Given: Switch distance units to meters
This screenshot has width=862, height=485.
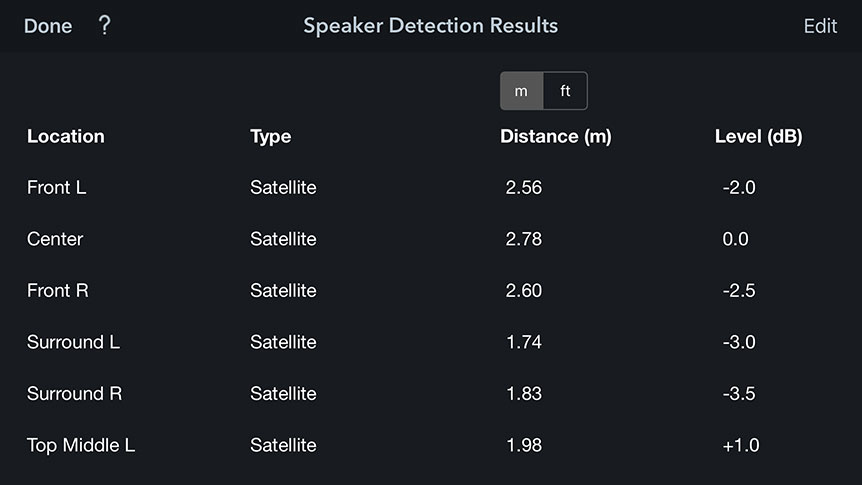Looking at the screenshot, I should pyautogui.click(x=521, y=91).
